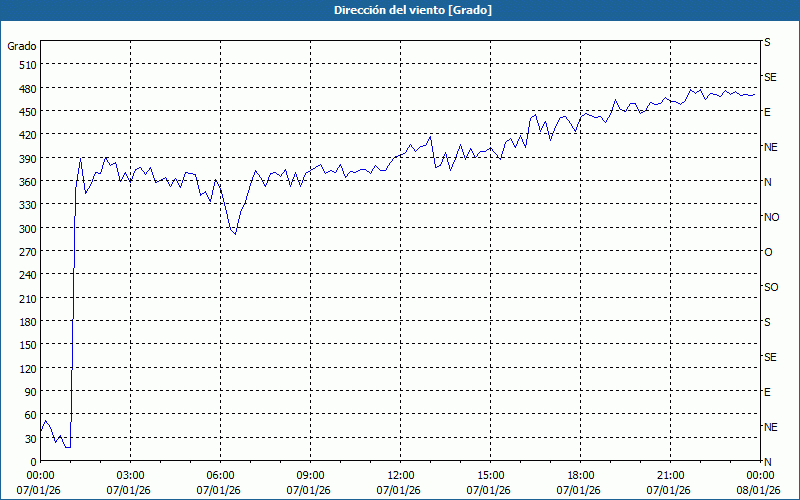Select the 06:00 time marker

[220, 475]
